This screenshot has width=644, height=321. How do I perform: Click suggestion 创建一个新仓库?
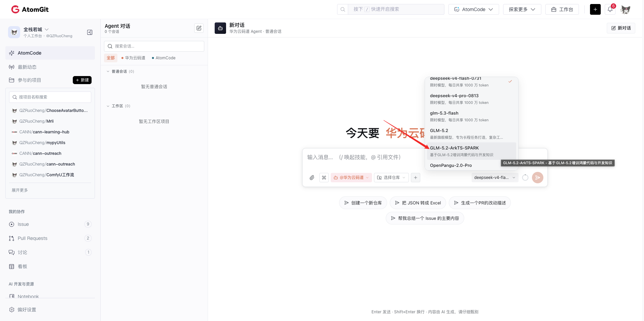click(x=363, y=203)
